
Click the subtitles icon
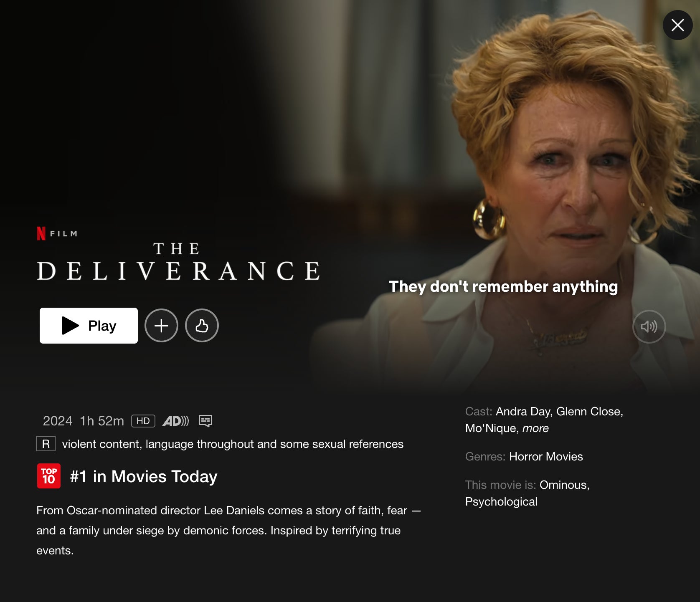[205, 421]
